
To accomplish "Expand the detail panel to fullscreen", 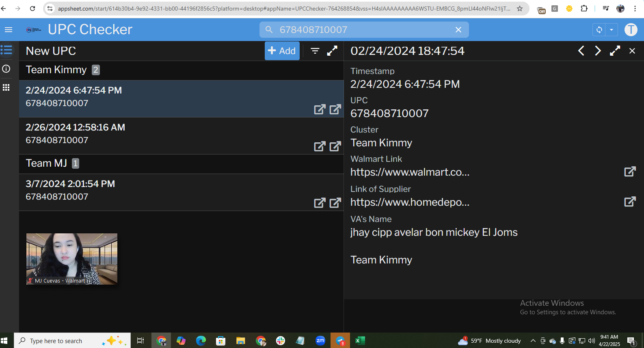I will (x=615, y=51).
